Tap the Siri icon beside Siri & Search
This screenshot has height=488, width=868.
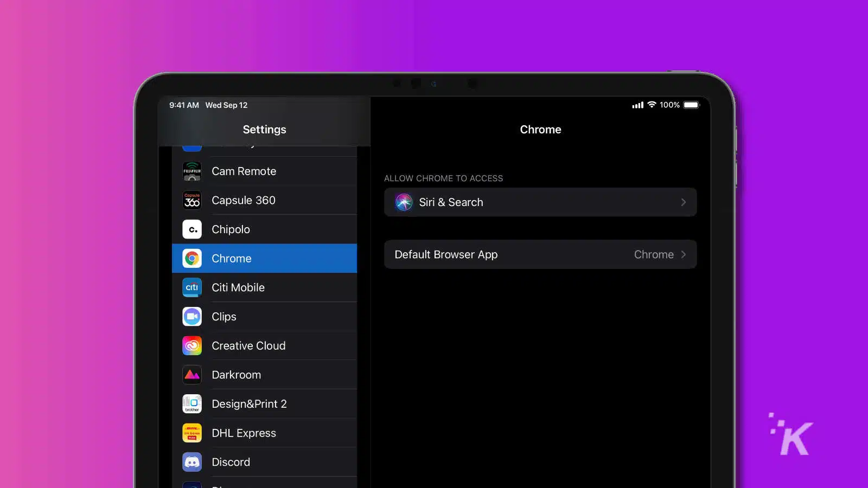404,202
